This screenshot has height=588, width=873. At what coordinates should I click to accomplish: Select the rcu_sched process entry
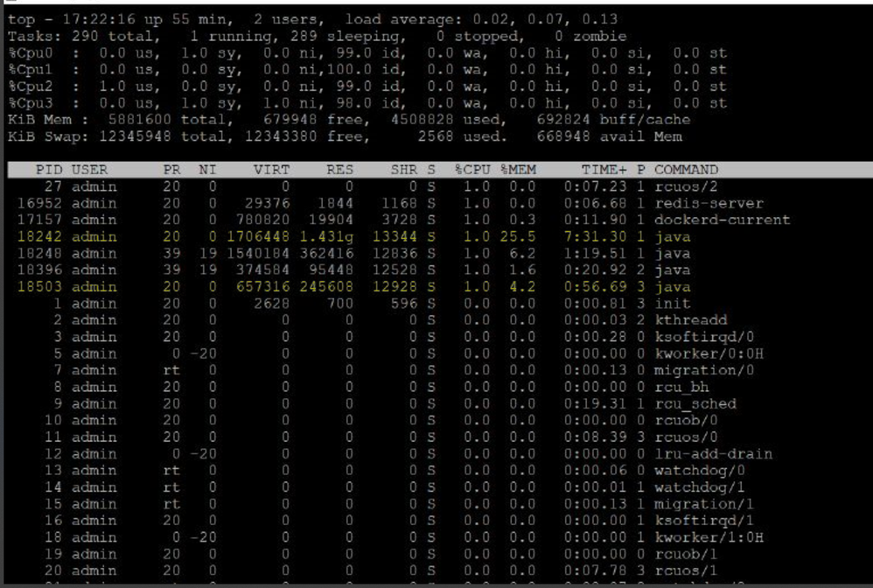[x=695, y=404]
